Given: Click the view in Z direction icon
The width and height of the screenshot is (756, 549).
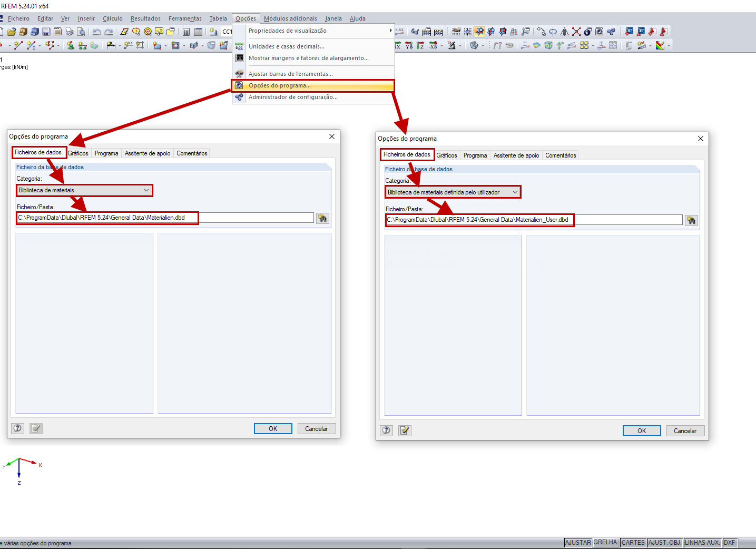Looking at the screenshot, I should coord(420,45).
